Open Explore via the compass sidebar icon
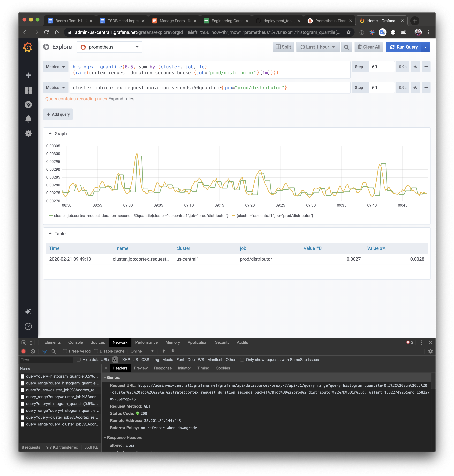This screenshot has height=476, width=454. coord(28,104)
